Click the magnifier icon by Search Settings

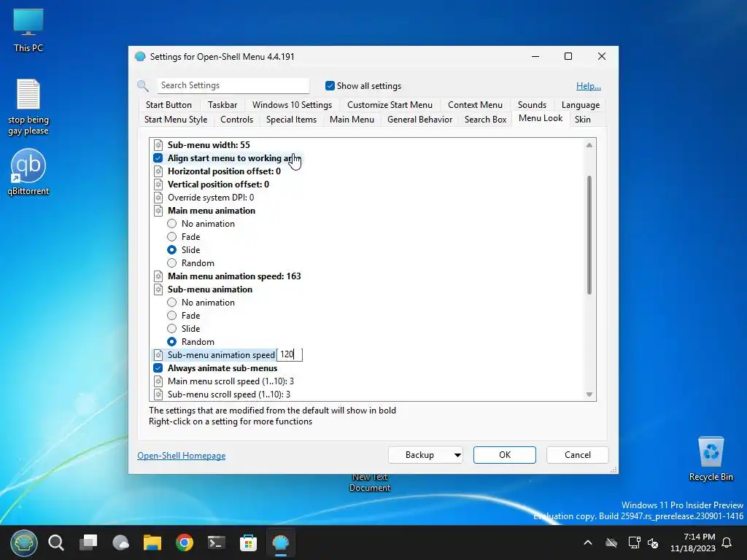tap(143, 86)
